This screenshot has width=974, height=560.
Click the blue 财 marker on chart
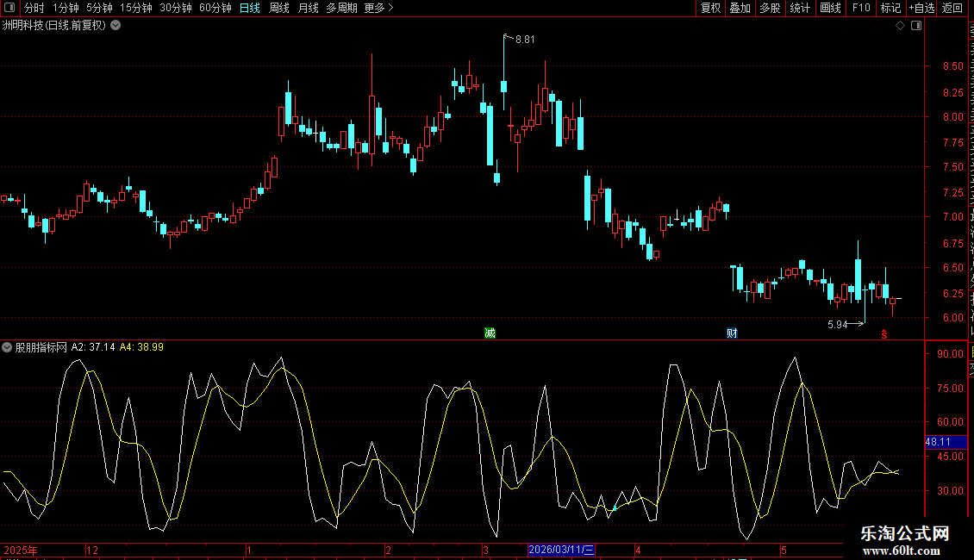click(x=733, y=333)
